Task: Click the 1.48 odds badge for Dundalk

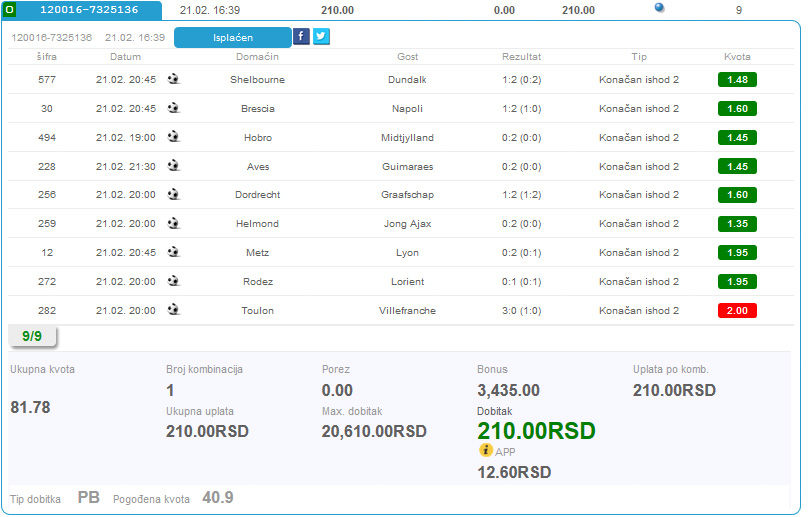Action: point(737,80)
